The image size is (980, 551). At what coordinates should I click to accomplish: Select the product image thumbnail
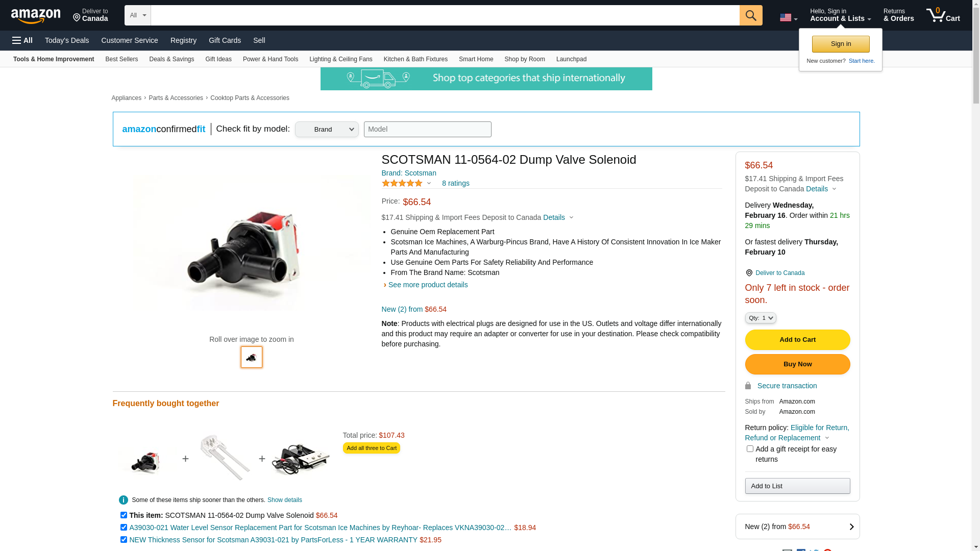[x=252, y=357]
